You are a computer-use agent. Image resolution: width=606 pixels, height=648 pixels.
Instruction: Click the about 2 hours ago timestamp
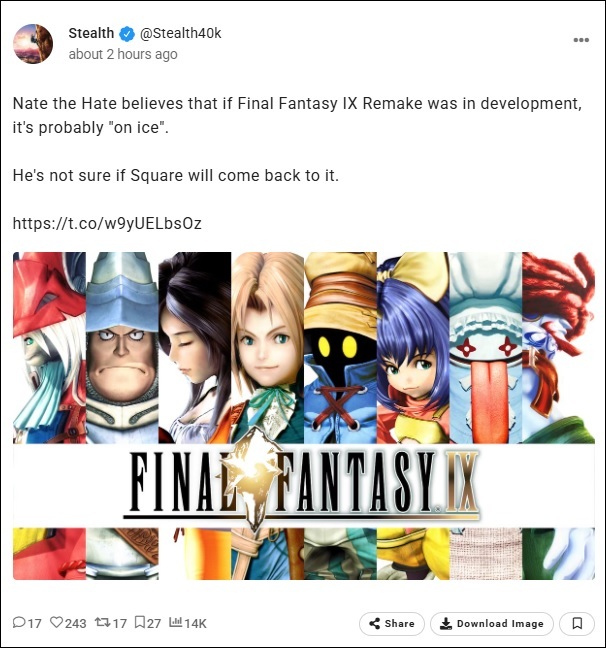(x=123, y=54)
